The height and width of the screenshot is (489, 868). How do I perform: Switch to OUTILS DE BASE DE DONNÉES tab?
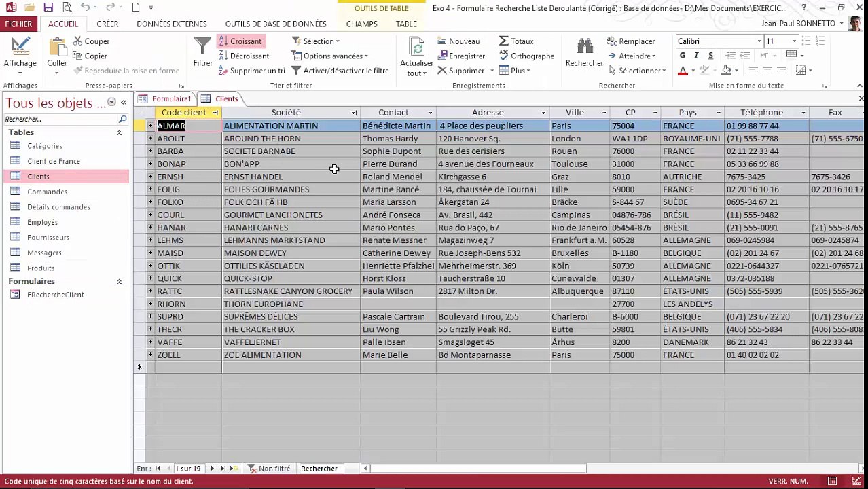click(x=276, y=24)
